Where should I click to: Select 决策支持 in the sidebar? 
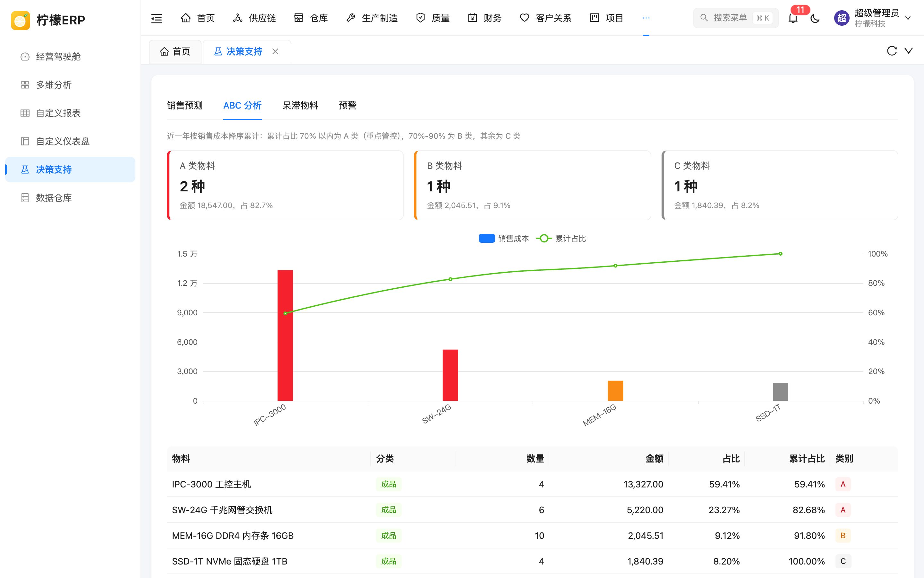(x=70, y=169)
